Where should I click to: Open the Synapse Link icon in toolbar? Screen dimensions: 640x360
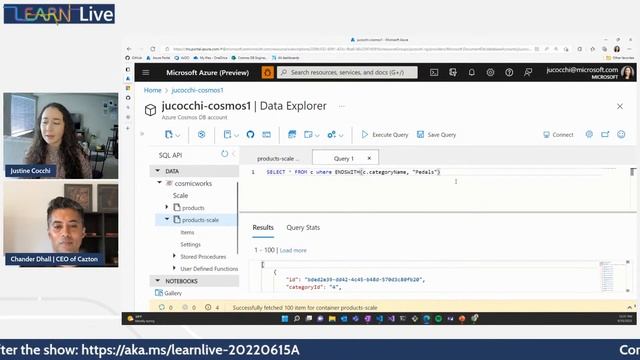pos(201,134)
